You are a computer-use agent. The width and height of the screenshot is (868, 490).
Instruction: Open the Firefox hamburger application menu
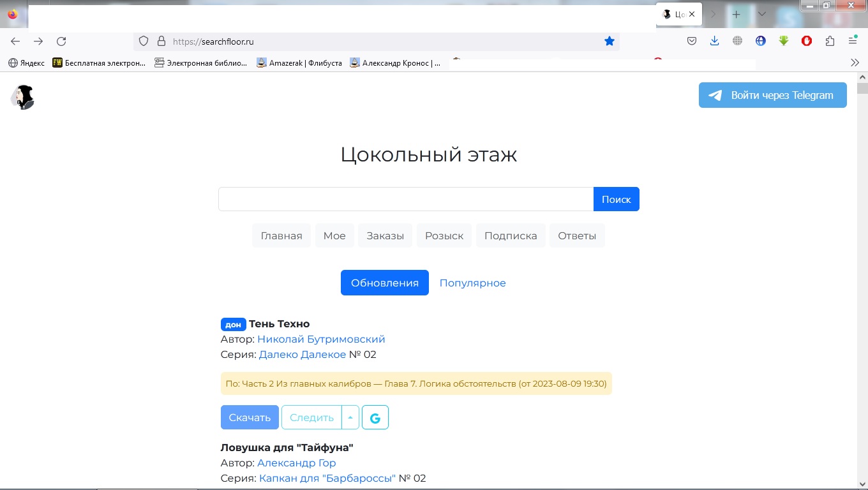click(x=853, y=41)
